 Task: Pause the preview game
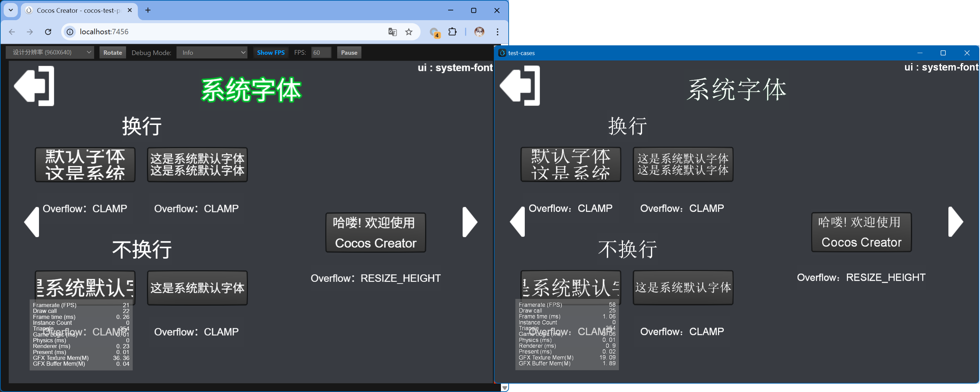[349, 52]
